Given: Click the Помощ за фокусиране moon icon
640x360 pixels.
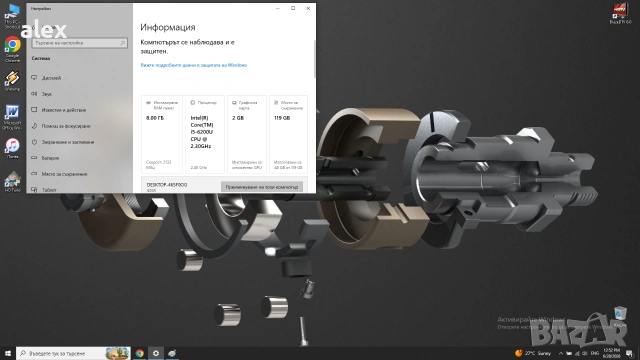Looking at the screenshot, I should (x=34, y=126).
